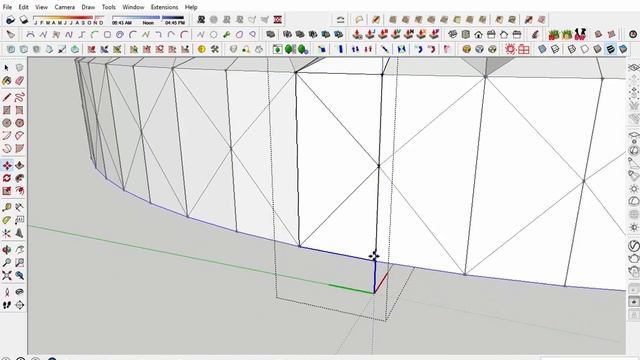This screenshot has width=640, height=360.
Task: Select the Protractor tool
Action: pos(7,220)
